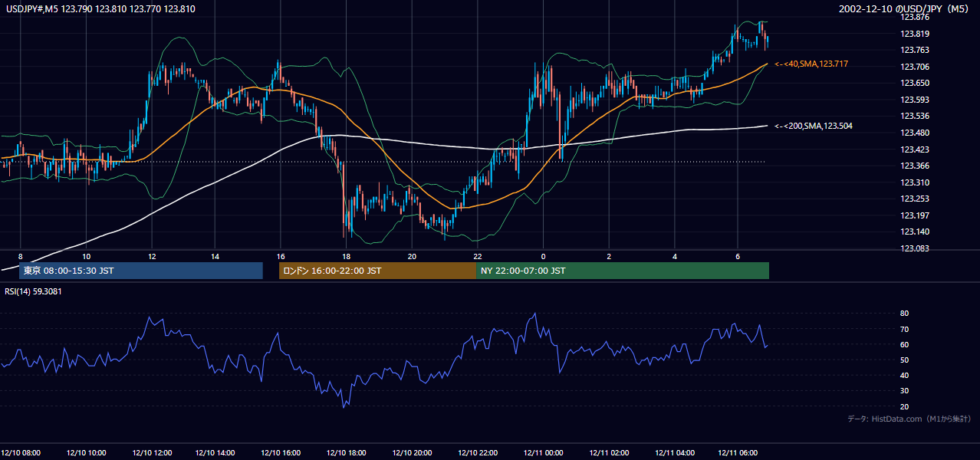This screenshot has width=980, height=460.
Task: Click price axis label 123.140
Action: [x=914, y=232]
